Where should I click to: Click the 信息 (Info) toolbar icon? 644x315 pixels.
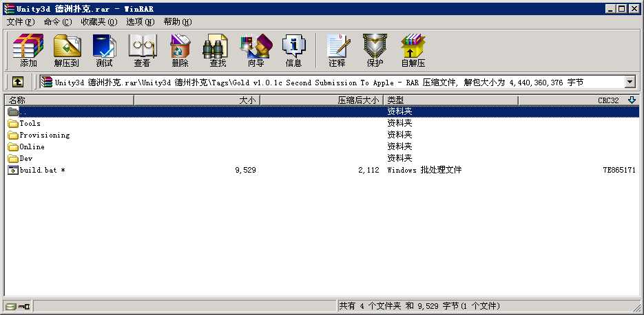(x=293, y=45)
